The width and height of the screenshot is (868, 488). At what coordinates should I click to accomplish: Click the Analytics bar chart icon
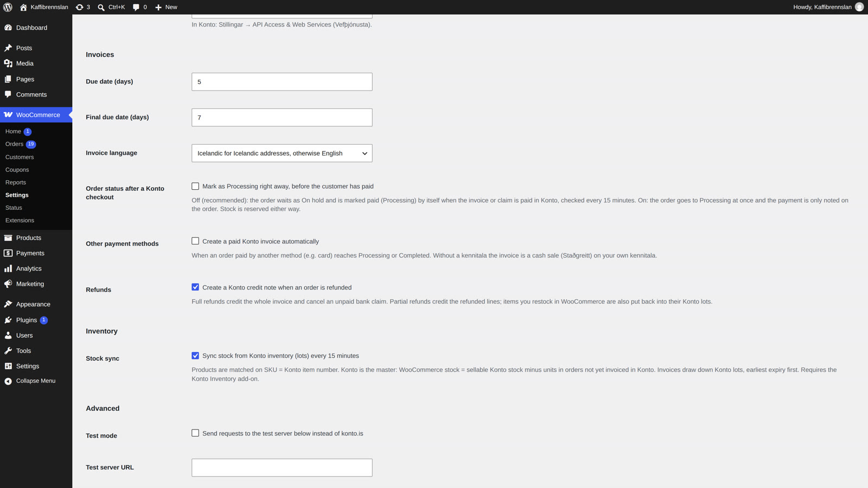pyautogui.click(x=8, y=268)
